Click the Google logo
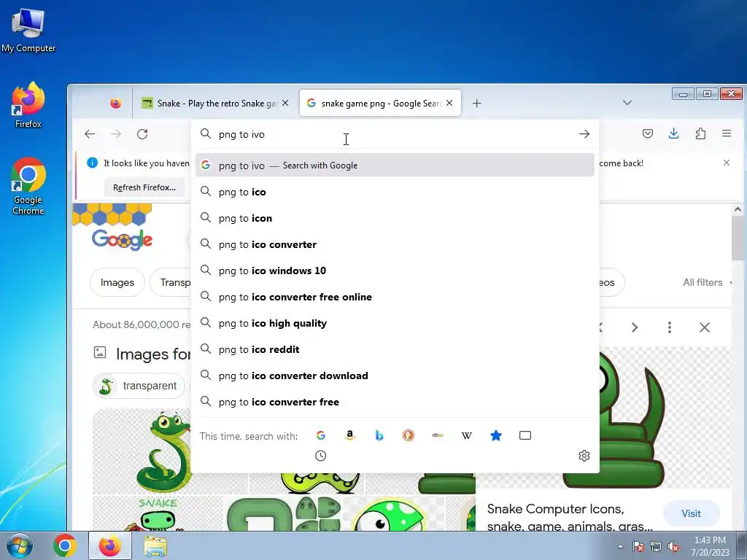The height and width of the screenshot is (560, 747). tap(123, 238)
